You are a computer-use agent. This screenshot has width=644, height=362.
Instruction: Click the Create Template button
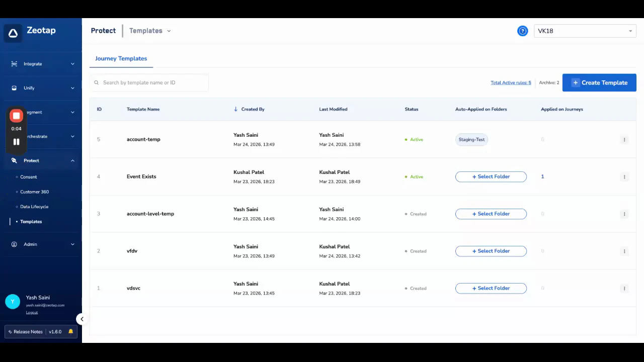(599, 82)
